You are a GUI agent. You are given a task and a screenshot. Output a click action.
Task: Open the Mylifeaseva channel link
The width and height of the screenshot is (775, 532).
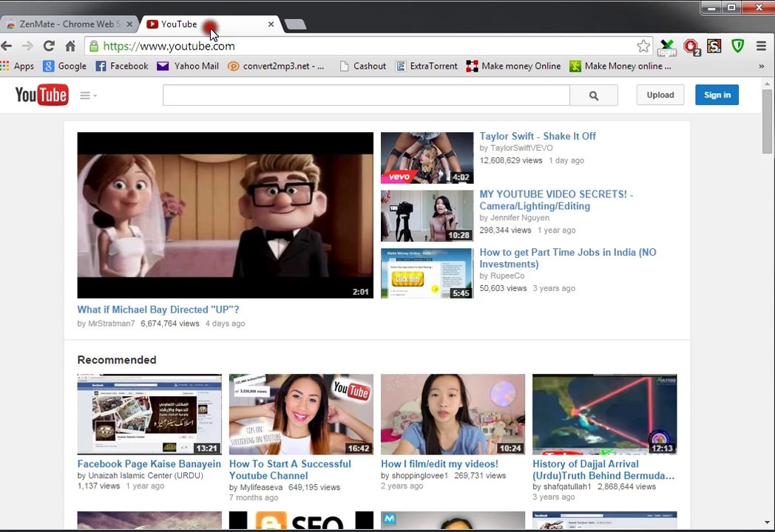tap(262, 488)
